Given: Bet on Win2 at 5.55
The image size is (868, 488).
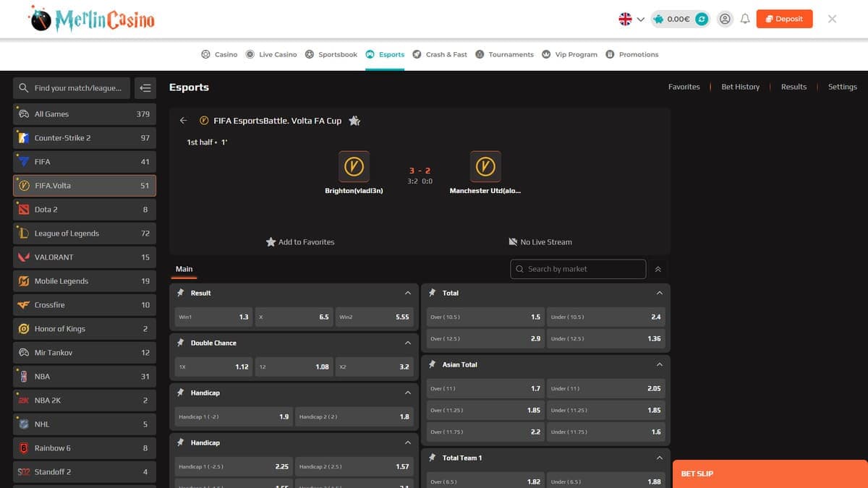Looking at the screenshot, I should [374, 317].
